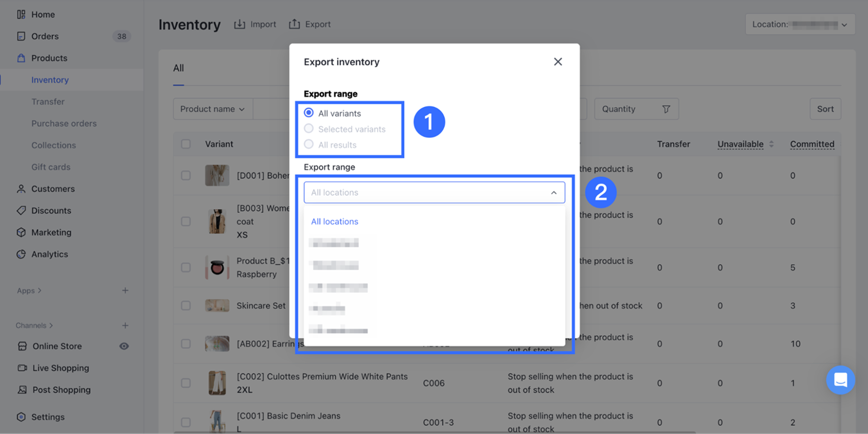Click the Customers person icon
Screen dimensions: 868x434
21,189
